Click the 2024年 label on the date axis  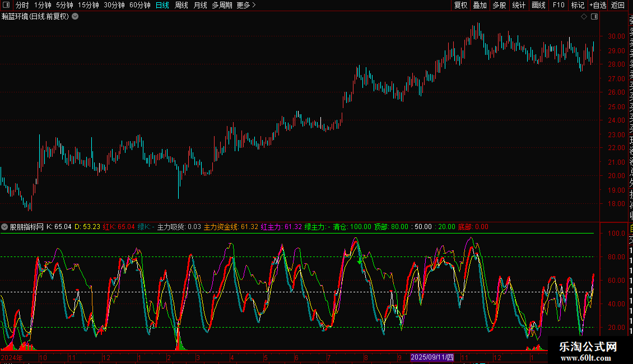pyautogui.click(x=12, y=357)
